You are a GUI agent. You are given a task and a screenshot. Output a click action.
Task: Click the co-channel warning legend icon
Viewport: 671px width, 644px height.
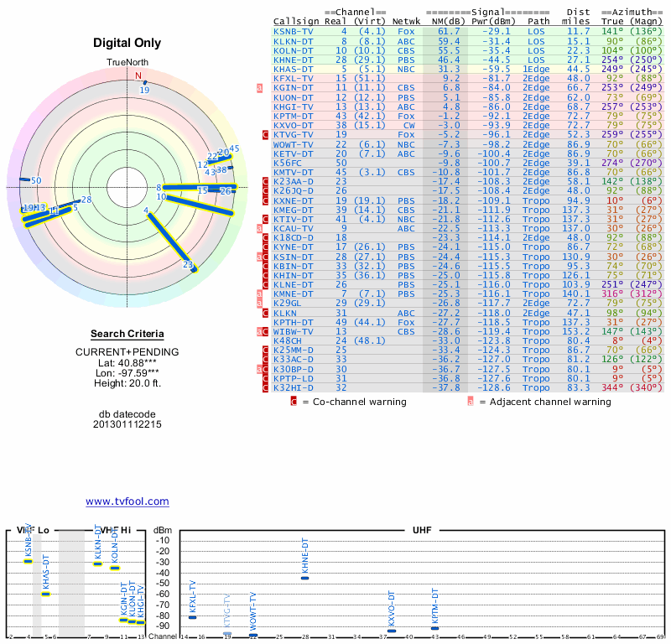coord(294,402)
